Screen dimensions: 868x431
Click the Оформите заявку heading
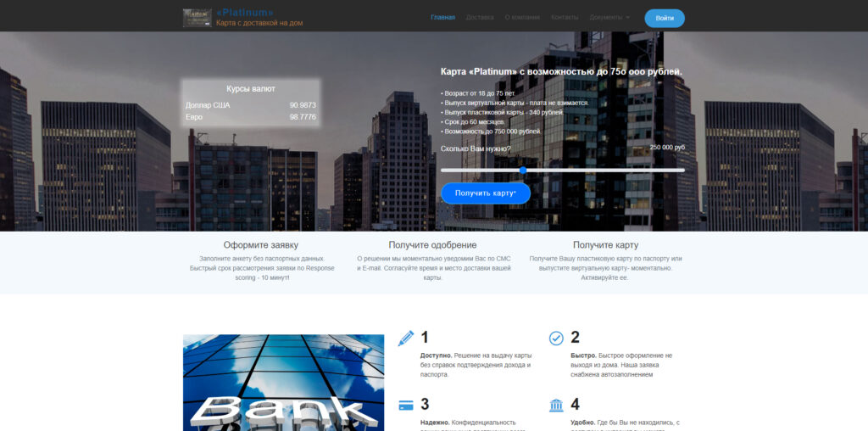pyautogui.click(x=261, y=245)
